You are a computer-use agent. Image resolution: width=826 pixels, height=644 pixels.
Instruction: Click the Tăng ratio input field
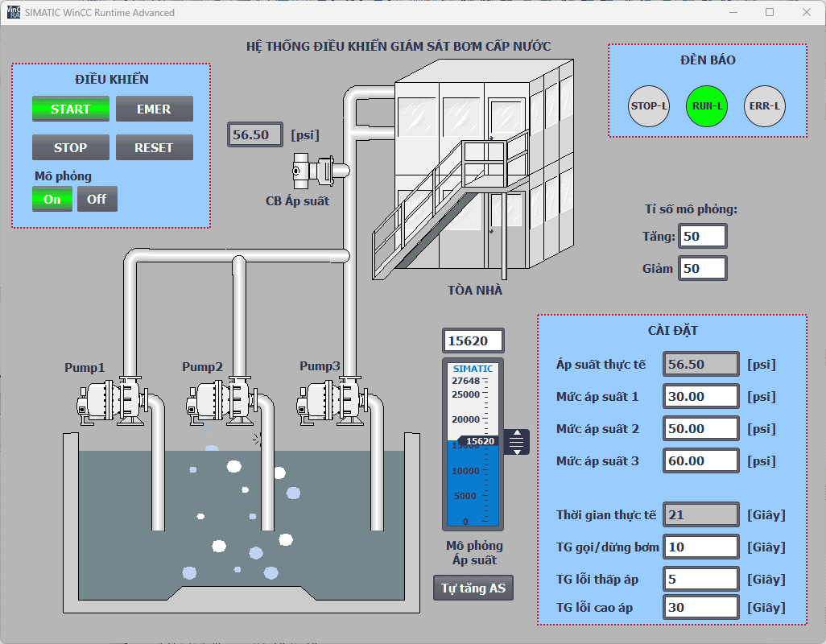[703, 236]
